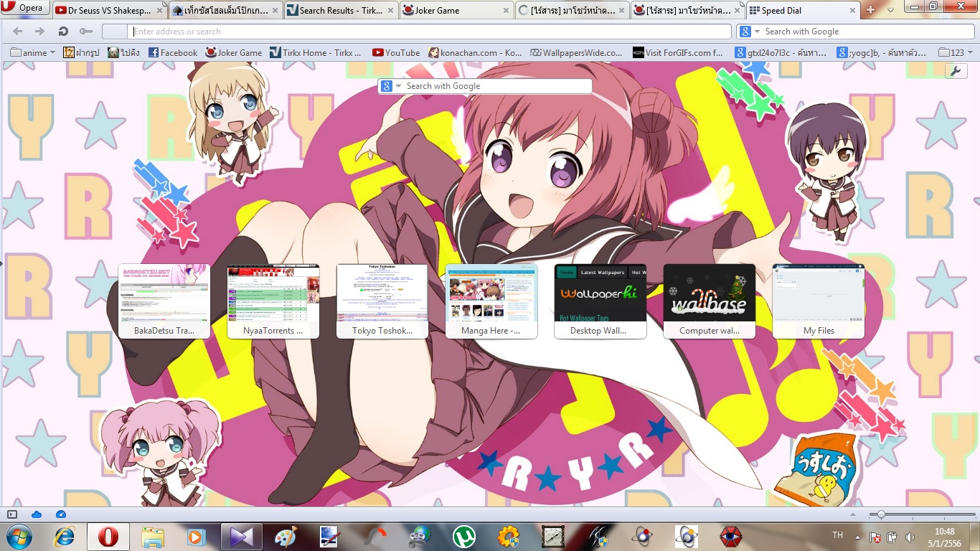Image resolution: width=980 pixels, height=551 pixels.
Task: Open the Tokyo Toshokan Speed Dial thumbnail
Action: (382, 301)
